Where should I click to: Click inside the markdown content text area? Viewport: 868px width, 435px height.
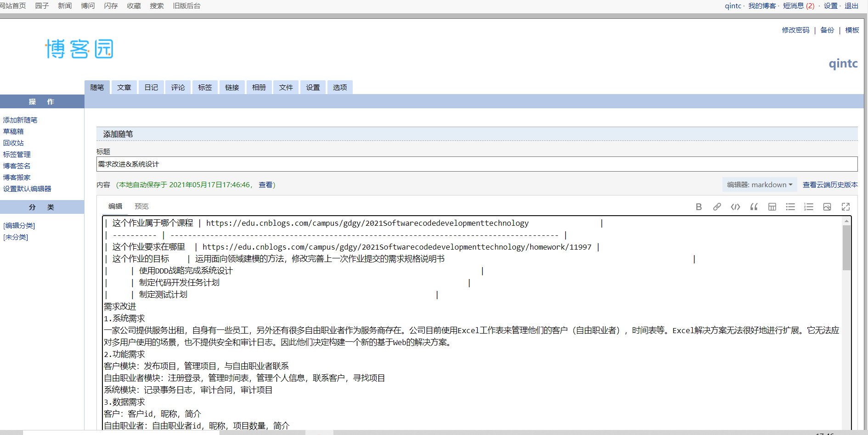(x=473, y=323)
